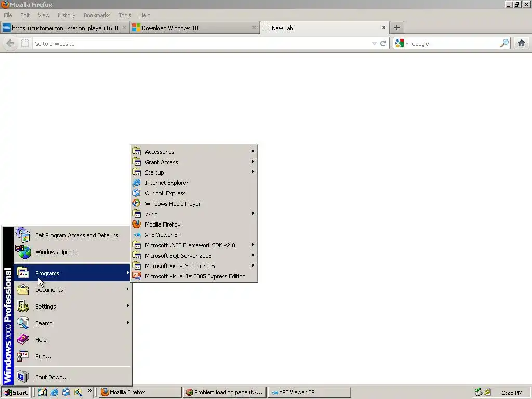Open the Edit menu

[25, 15]
